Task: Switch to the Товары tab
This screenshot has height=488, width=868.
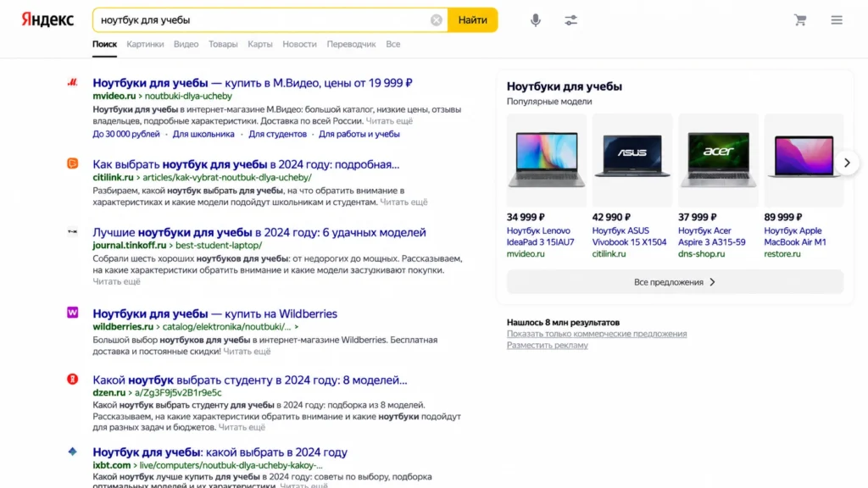Action: pos(223,44)
